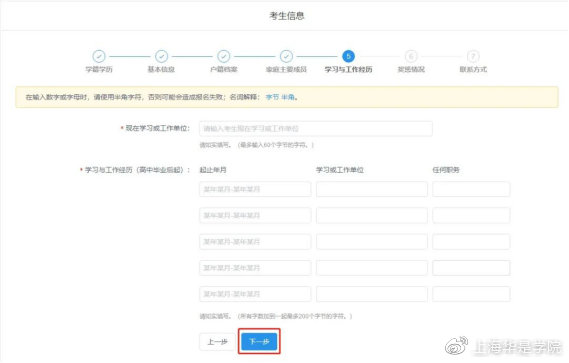Viewport: 569px width, 363px height.
Task: Click the step 5 circle for 学习与工作经历
Action: pos(348,56)
